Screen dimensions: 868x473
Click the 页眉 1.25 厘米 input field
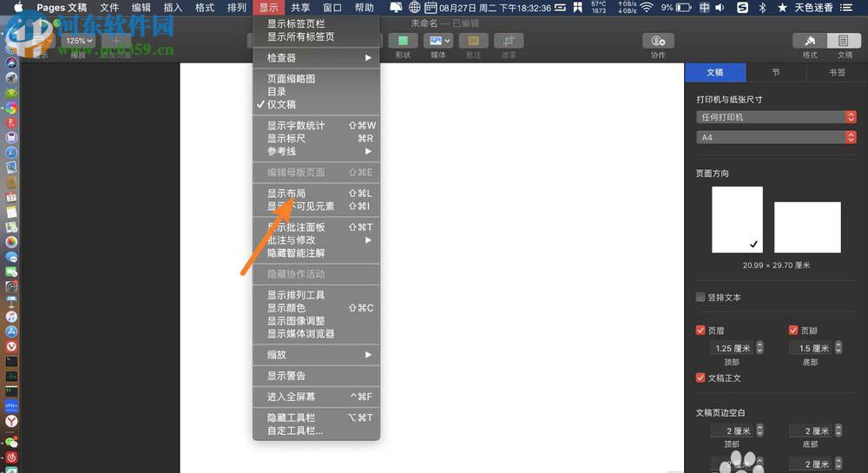(732, 348)
